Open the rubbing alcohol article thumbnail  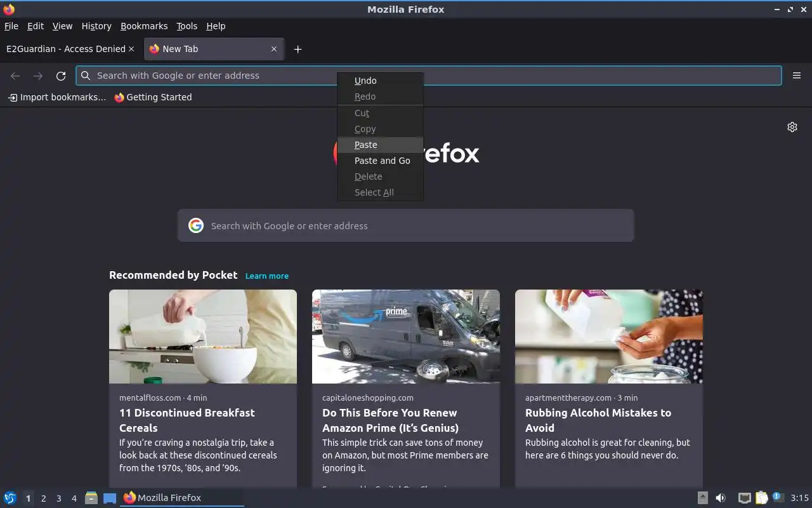click(x=609, y=337)
